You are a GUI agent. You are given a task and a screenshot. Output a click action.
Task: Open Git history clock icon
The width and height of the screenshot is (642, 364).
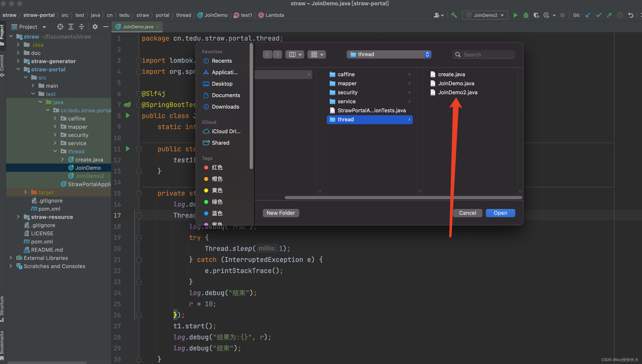tap(620, 15)
